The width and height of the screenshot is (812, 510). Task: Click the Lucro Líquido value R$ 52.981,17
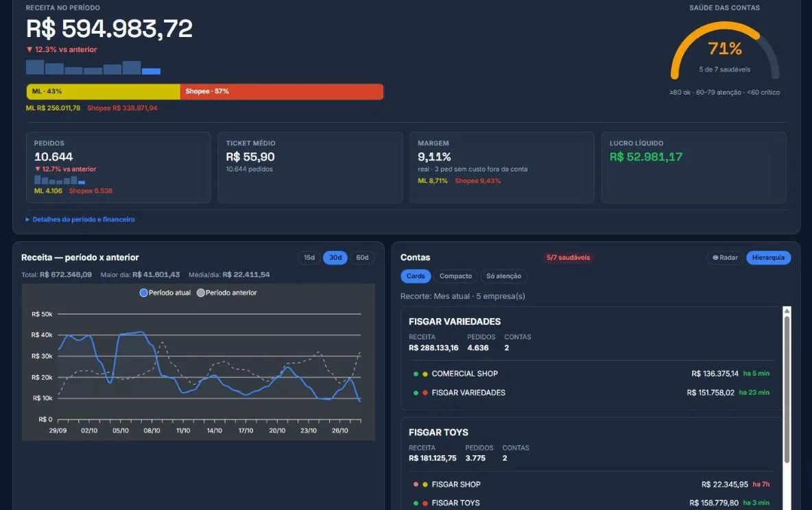click(x=646, y=156)
